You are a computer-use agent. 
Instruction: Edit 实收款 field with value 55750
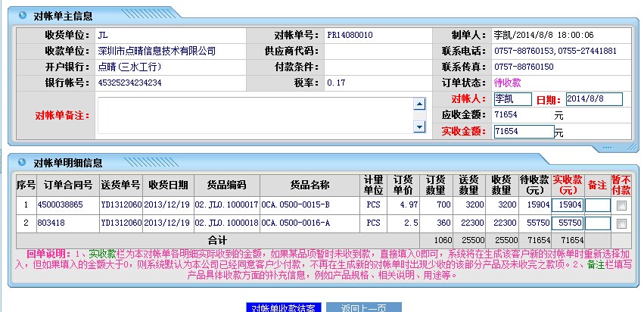click(567, 223)
